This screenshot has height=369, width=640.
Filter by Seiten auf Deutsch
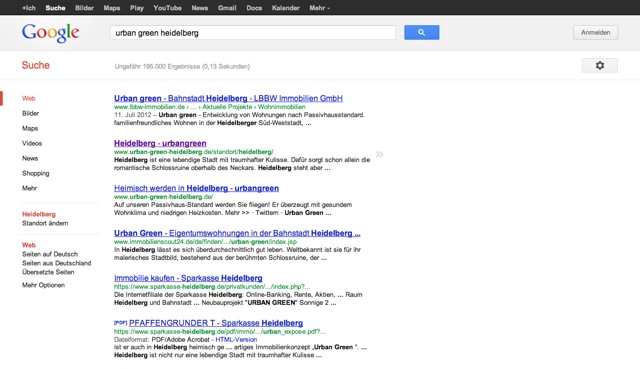50,254
